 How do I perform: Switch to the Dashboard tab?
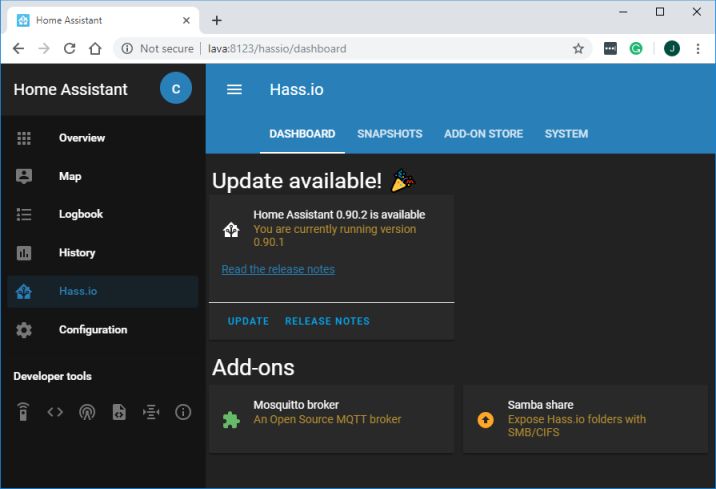302,134
